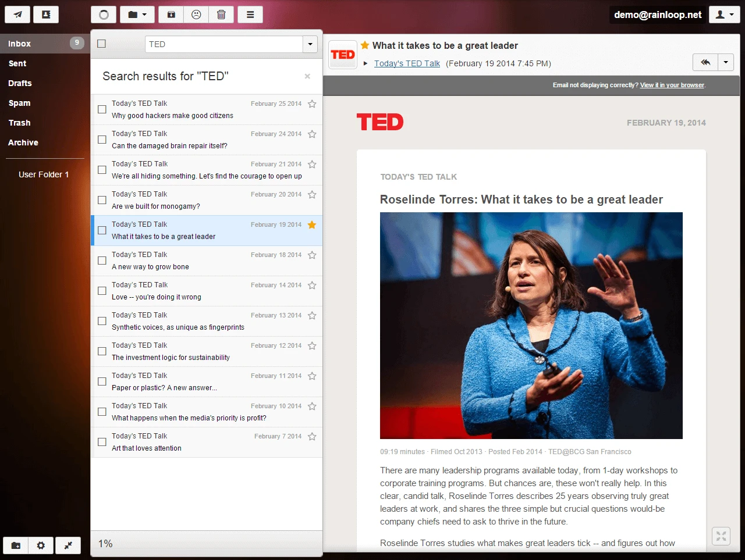Open the search options dropdown in the search bar
The width and height of the screenshot is (745, 560).
pos(310,44)
